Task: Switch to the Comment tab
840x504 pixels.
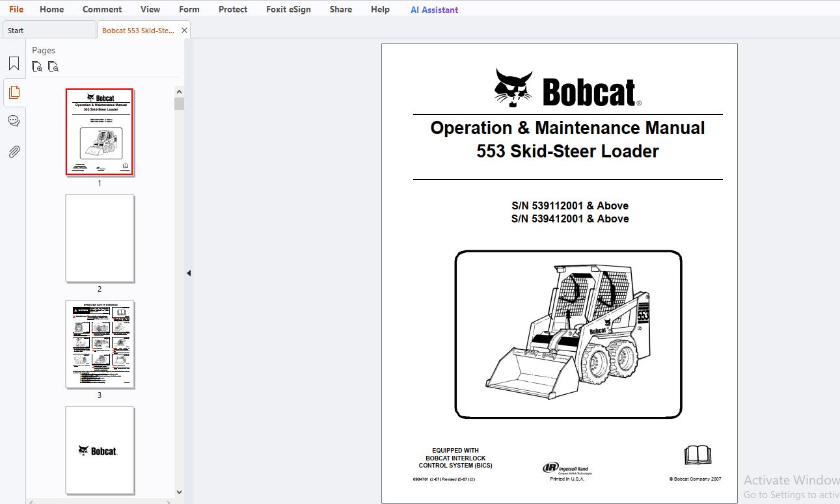Action: (x=102, y=9)
